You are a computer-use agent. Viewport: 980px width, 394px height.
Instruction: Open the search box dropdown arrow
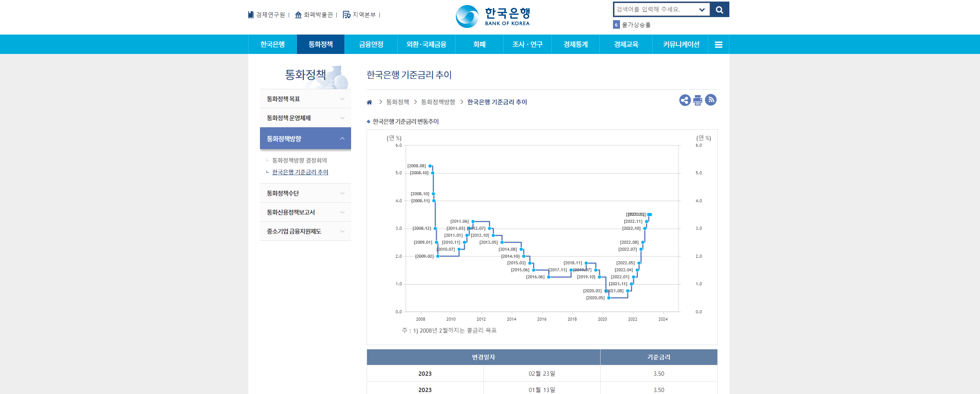click(702, 10)
